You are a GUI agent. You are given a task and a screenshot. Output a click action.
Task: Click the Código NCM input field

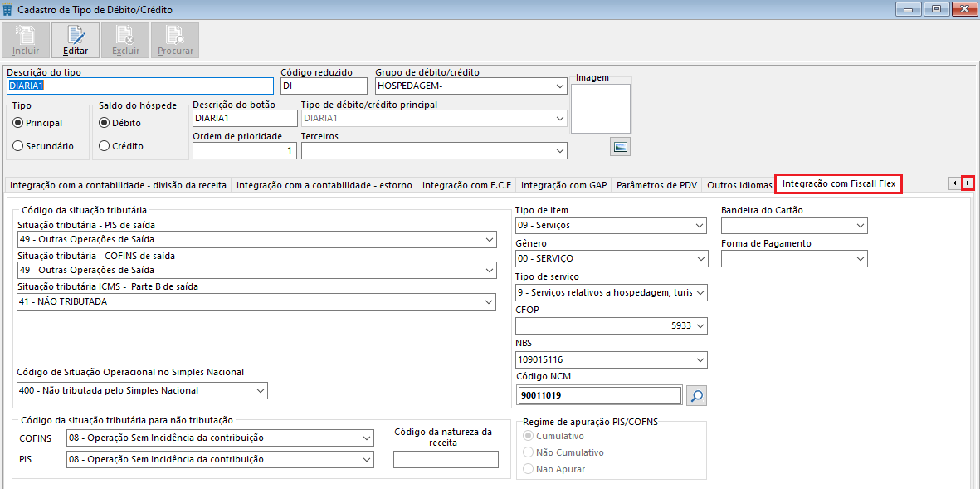pyautogui.click(x=599, y=395)
